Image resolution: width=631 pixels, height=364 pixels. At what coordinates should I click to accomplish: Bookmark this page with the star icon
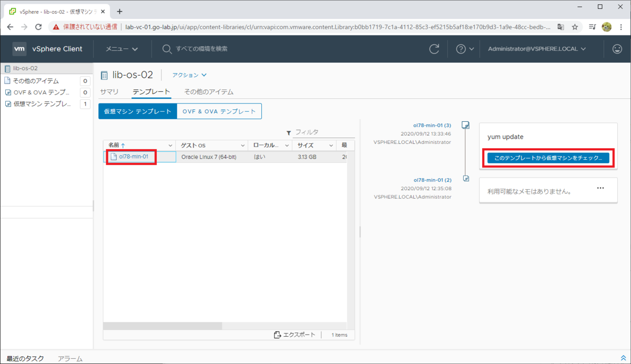(x=575, y=27)
